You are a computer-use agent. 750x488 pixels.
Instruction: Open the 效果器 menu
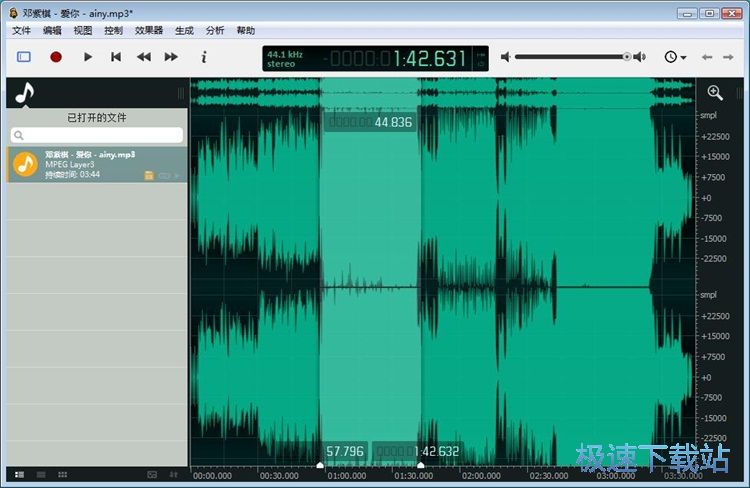pos(149,31)
